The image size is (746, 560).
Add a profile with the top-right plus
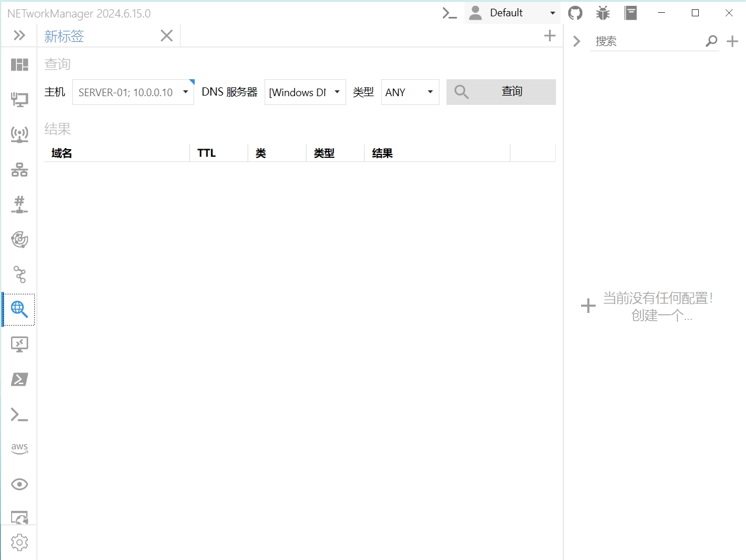coord(733,41)
